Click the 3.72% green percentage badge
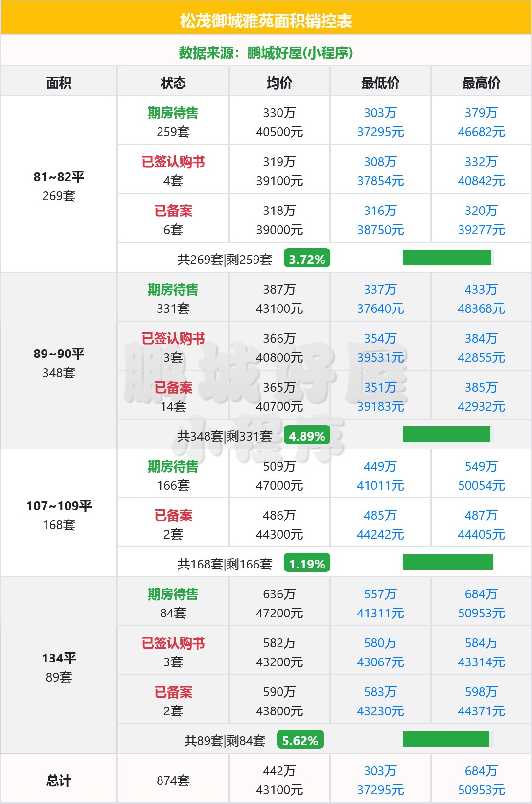The image size is (532, 804). (x=307, y=259)
